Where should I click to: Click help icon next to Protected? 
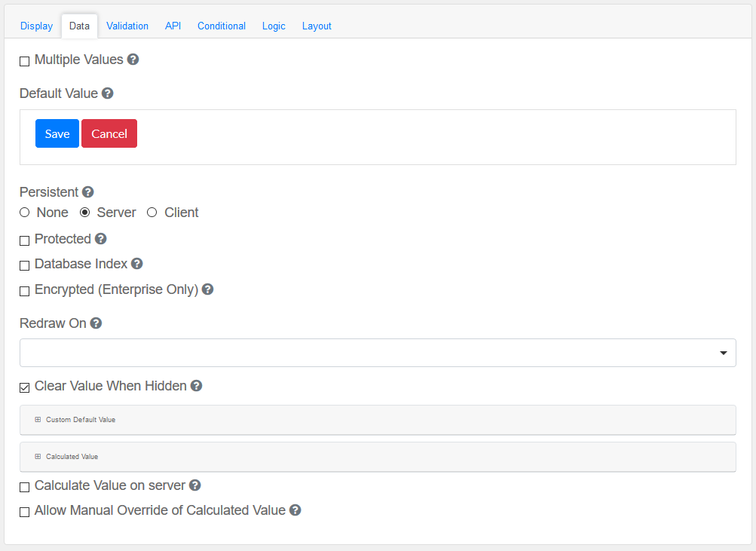[100, 239]
